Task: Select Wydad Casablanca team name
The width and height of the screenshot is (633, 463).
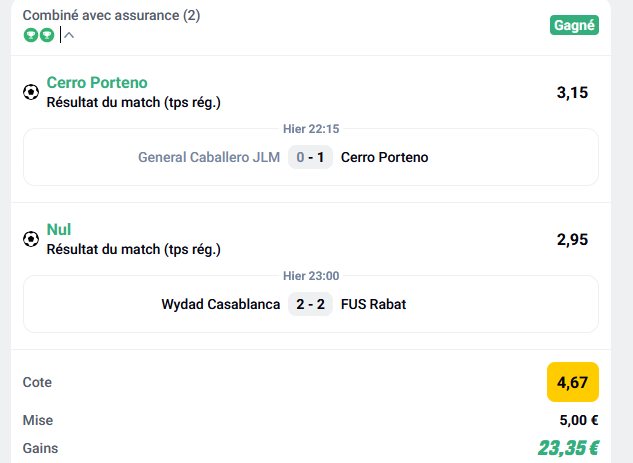Action: tap(220, 304)
